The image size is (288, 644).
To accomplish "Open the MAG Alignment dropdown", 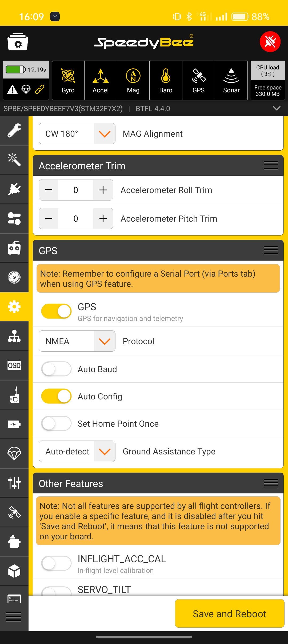I will [77, 133].
